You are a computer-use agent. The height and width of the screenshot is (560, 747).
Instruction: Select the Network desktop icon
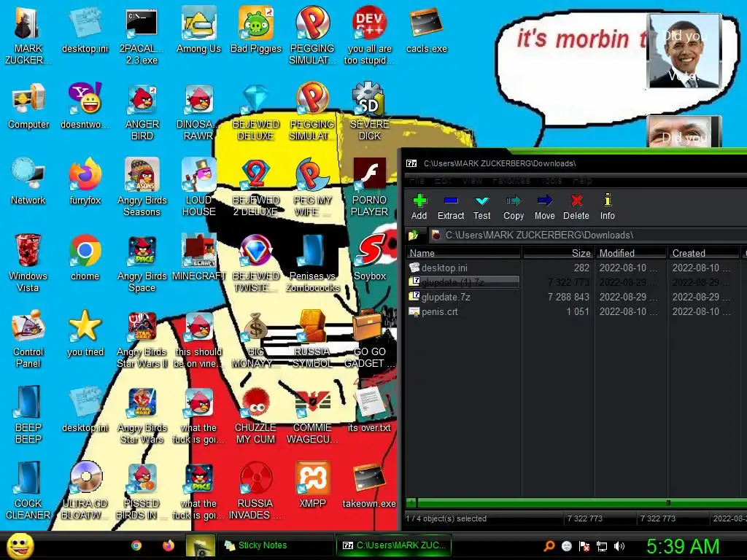coord(28,182)
